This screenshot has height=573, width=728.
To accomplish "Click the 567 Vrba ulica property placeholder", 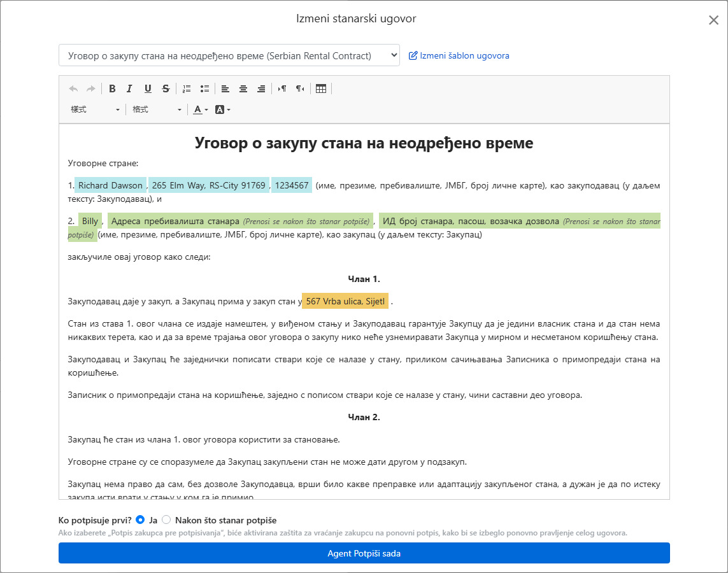I will point(345,302).
